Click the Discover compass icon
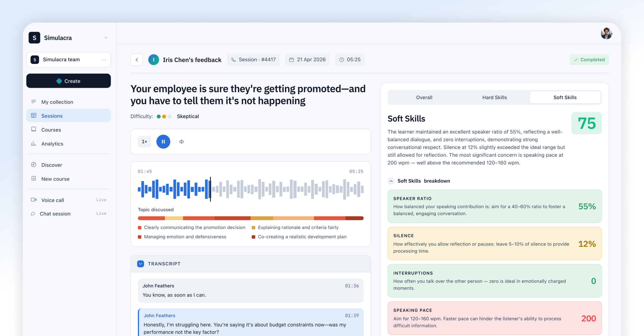644x336 pixels. coord(33,165)
